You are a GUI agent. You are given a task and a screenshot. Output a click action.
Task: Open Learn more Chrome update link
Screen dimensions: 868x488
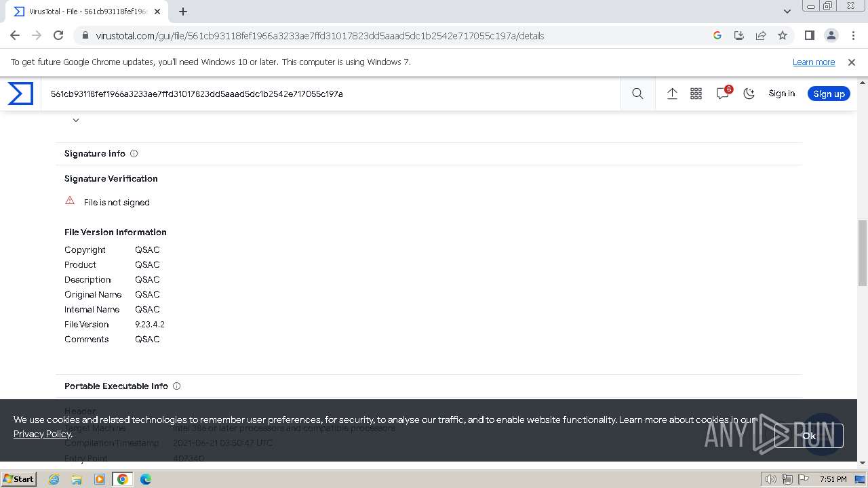[x=814, y=62]
